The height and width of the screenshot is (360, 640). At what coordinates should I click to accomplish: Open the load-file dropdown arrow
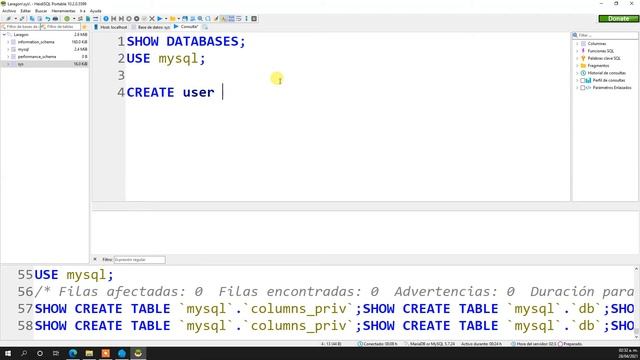pyautogui.click(x=179, y=19)
